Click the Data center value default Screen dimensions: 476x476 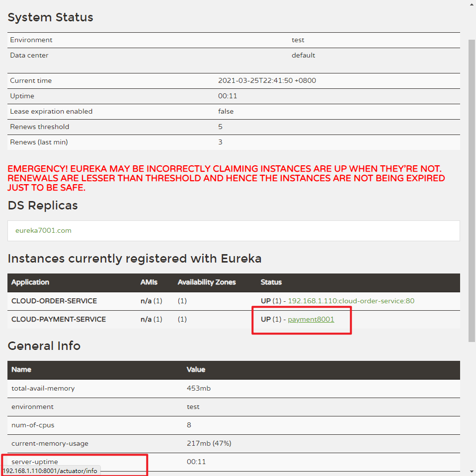click(304, 55)
